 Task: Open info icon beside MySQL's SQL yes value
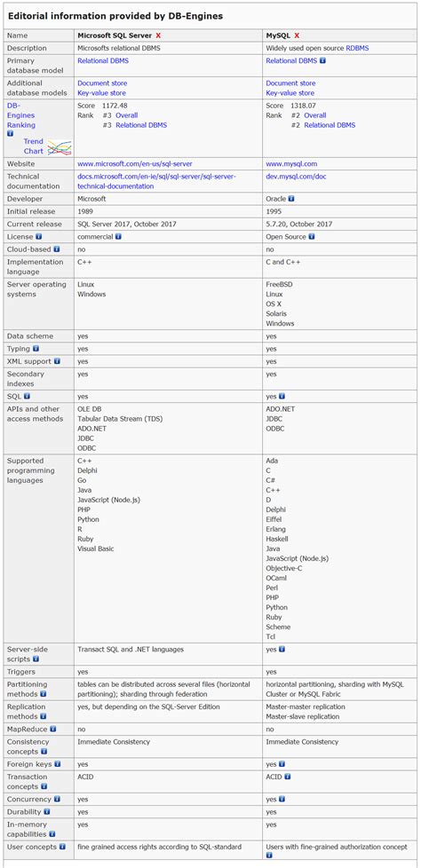(282, 397)
